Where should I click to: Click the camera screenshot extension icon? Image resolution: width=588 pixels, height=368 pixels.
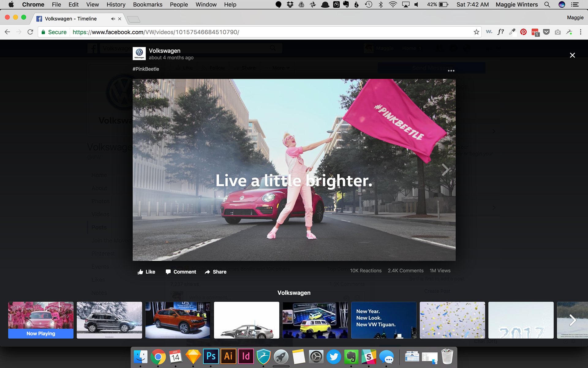coord(558,32)
